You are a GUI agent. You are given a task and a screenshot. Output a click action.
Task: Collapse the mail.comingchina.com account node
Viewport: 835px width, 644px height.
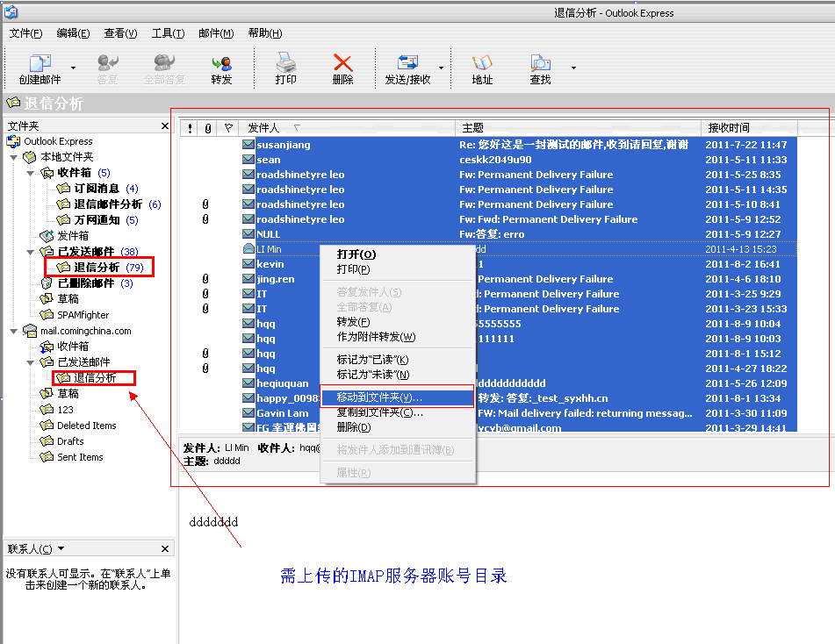[14, 331]
